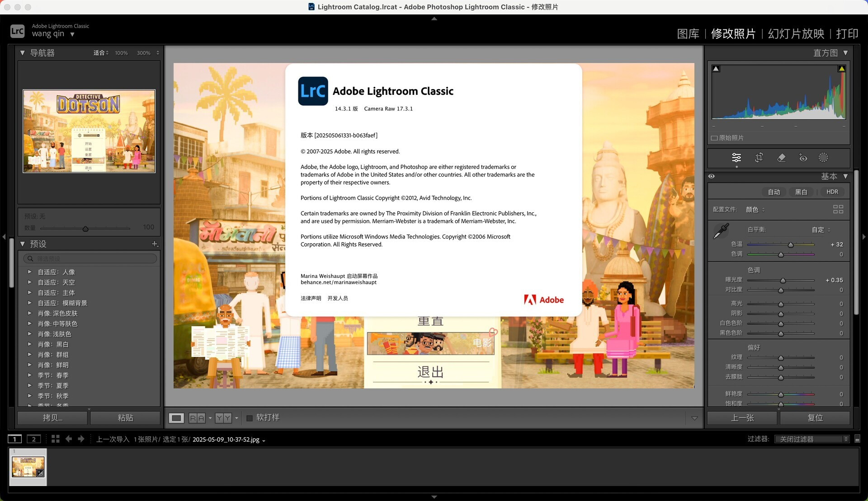This screenshot has height=501, width=868.
Task: Expand the 自适应: 人像 preset group
Action: pos(30,272)
